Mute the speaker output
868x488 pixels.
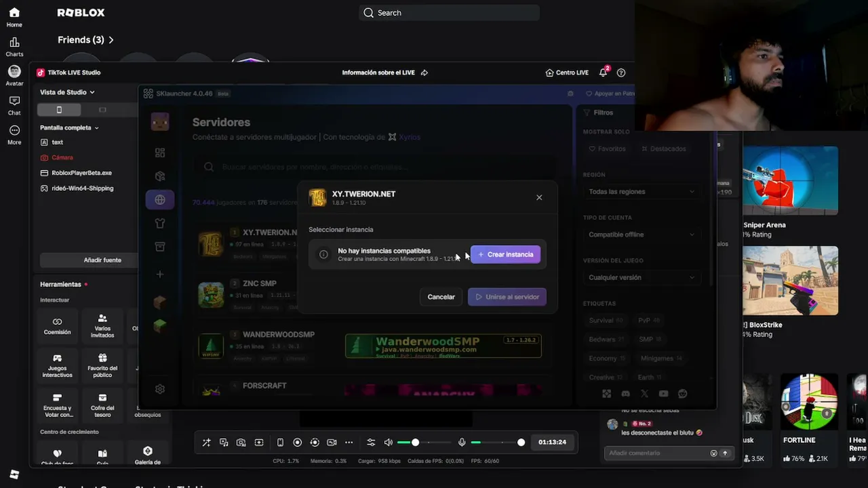(389, 443)
